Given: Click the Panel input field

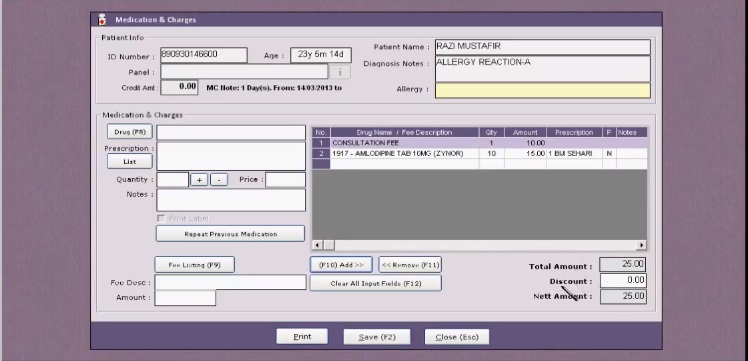Looking at the screenshot, I should point(244,72).
